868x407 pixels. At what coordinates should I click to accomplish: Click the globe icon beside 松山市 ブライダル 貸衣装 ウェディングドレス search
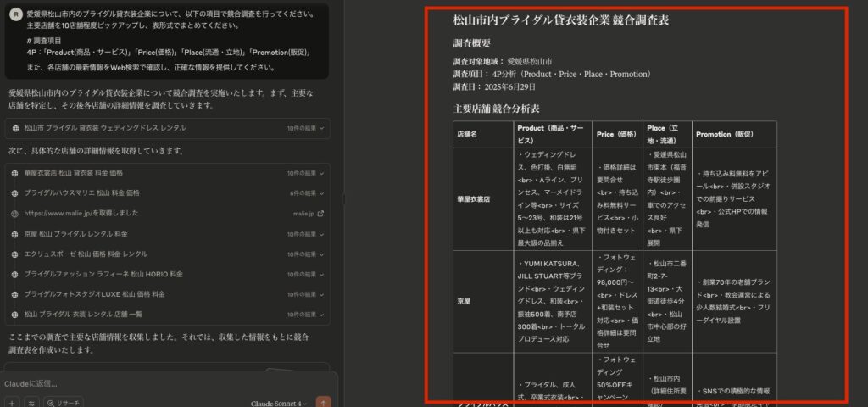(x=15, y=128)
